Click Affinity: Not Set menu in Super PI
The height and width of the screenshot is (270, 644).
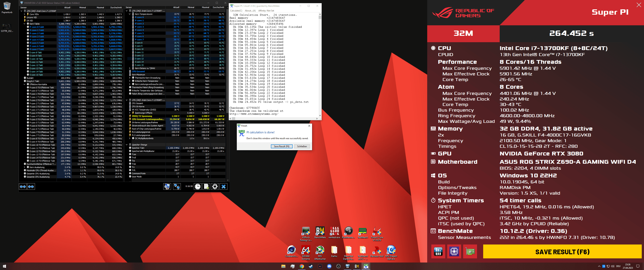point(266,10)
